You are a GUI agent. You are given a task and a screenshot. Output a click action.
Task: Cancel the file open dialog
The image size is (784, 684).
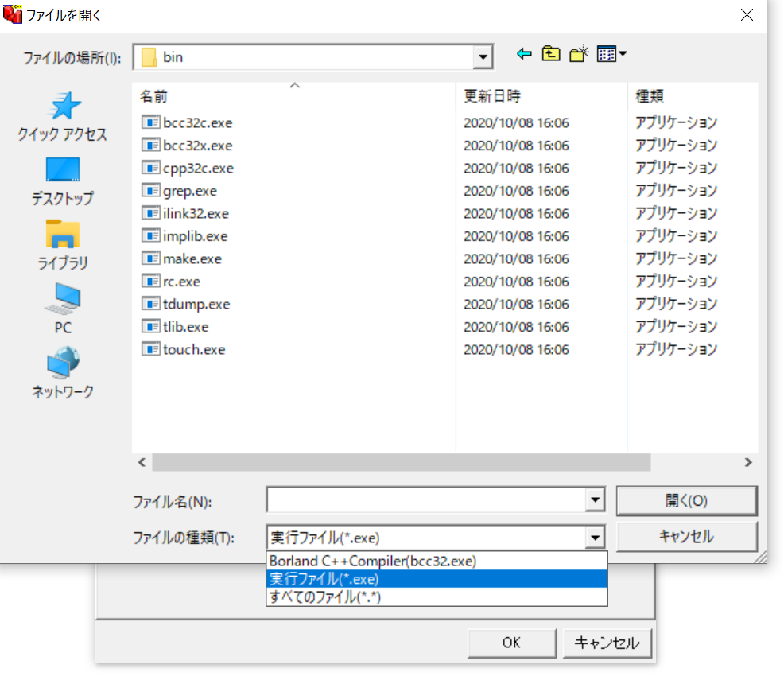click(686, 537)
